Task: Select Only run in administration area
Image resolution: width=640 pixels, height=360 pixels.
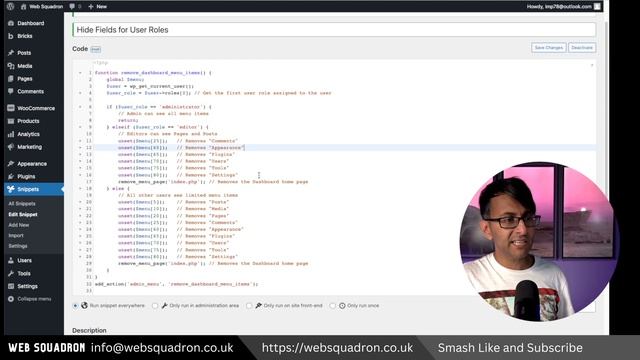Action: pos(155,306)
